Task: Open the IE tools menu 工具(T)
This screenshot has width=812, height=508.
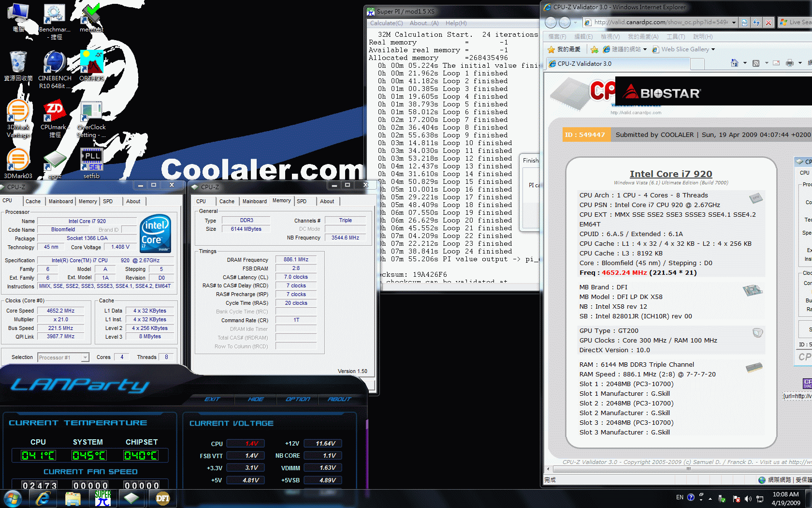Action: pyautogui.click(x=676, y=37)
